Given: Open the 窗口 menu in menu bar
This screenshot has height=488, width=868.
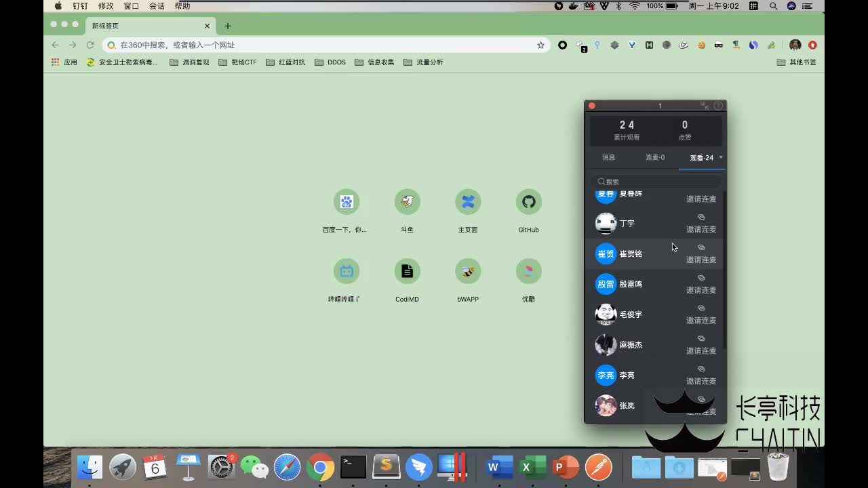Looking at the screenshot, I should [x=131, y=6].
